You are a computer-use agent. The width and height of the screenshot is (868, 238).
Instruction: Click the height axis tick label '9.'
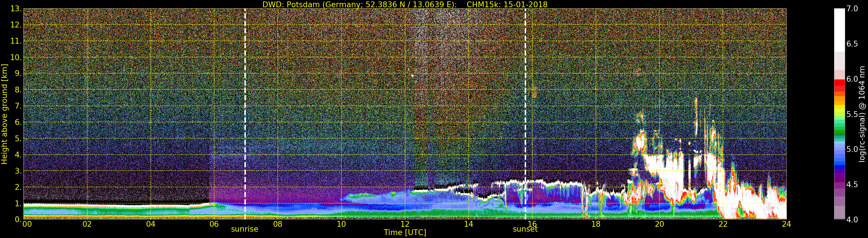click(x=18, y=73)
